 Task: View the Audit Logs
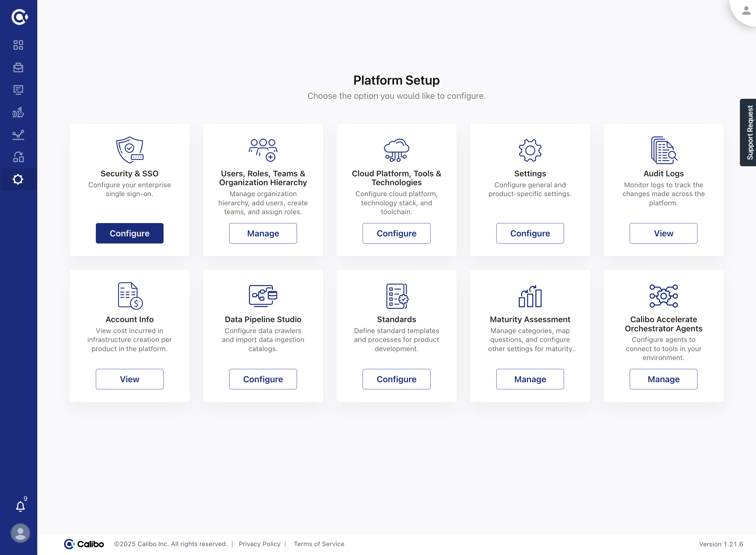663,233
